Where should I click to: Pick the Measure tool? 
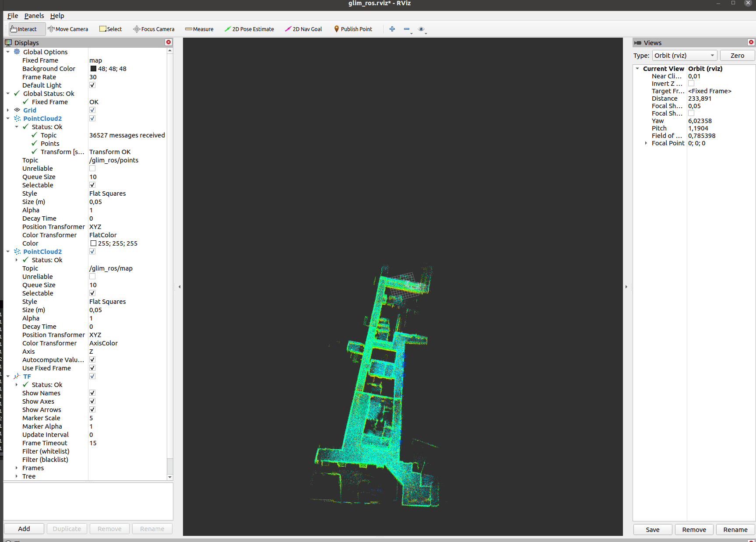tap(199, 29)
